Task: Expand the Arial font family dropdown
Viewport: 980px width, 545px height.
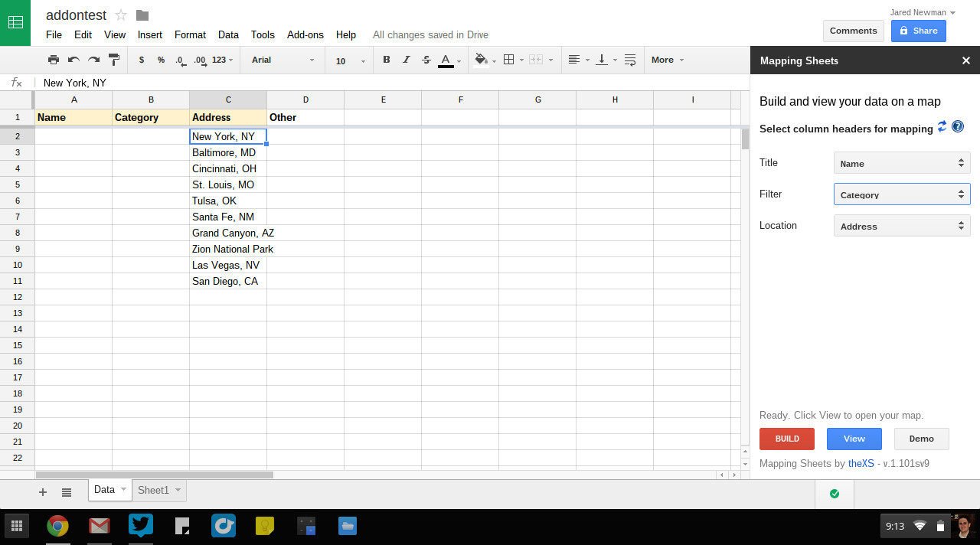Action: point(283,60)
